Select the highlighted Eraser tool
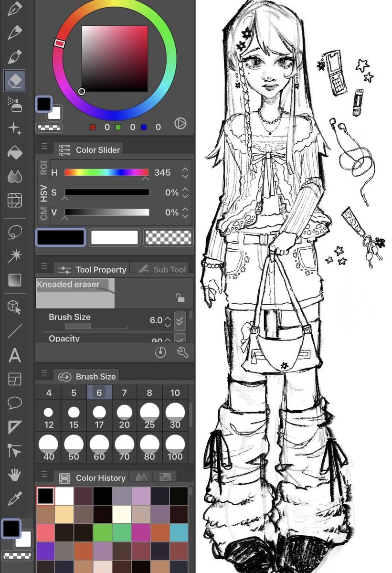The height and width of the screenshot is (573, 392). pyautogui.click(x=15, y=81)
